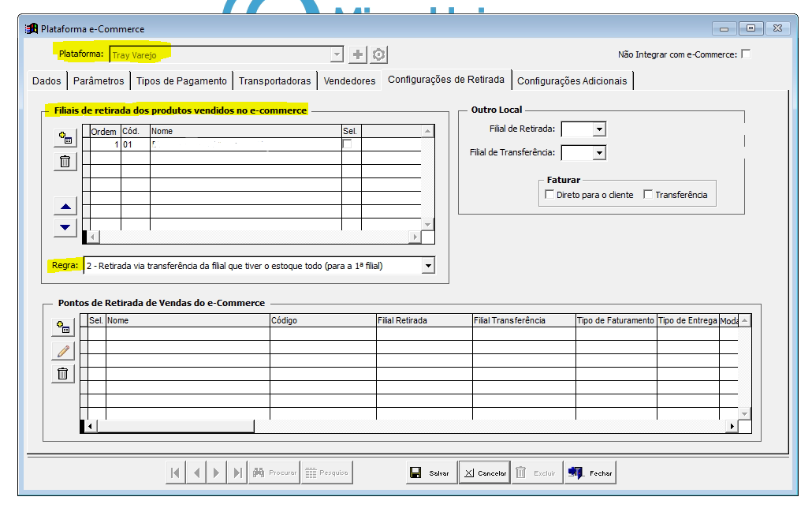
Task: Click Pontos grid horizontal scrollbar thumb
Action: [x=175, y=426]
